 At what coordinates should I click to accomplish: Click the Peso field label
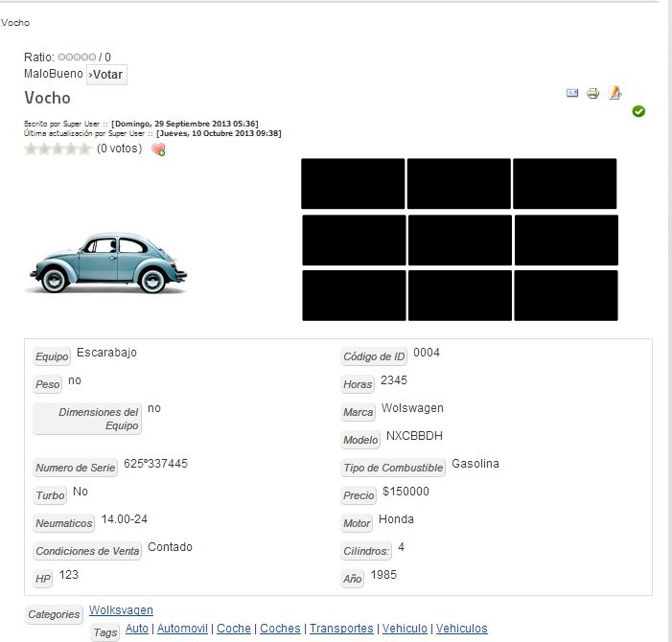[x=48, y=384]
